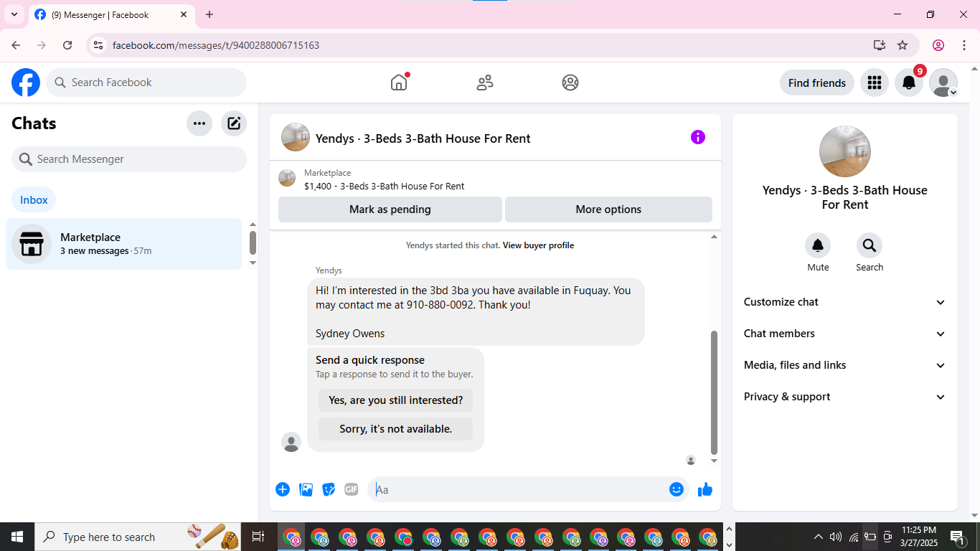View site information icon in address bar
The height and width of the screenshot is (551, 980).
98,45
